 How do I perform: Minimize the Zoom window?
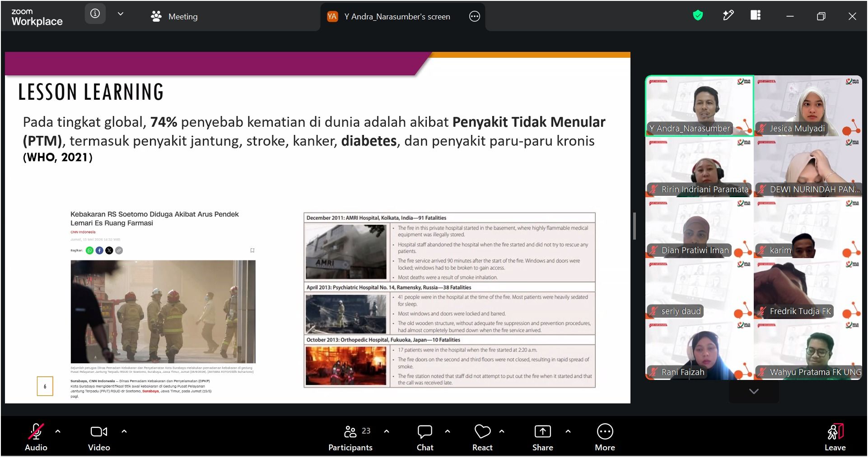[790, 16]
